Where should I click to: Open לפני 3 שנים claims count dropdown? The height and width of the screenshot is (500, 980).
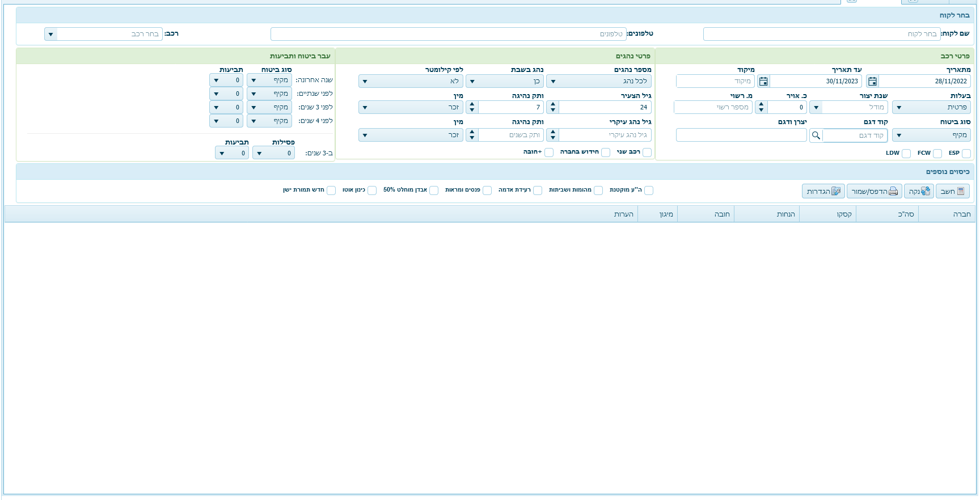coord(226,107)
